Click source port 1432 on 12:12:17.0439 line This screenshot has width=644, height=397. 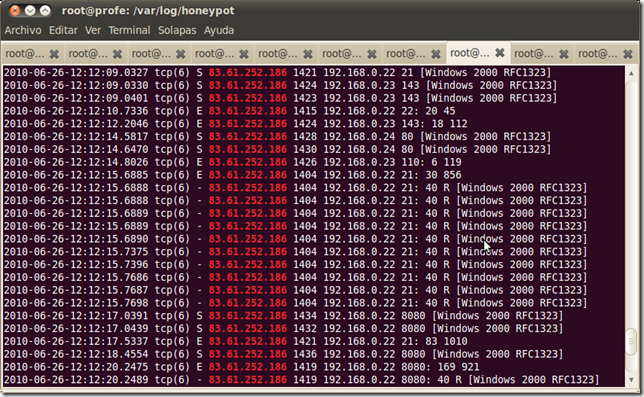point(305,328)
